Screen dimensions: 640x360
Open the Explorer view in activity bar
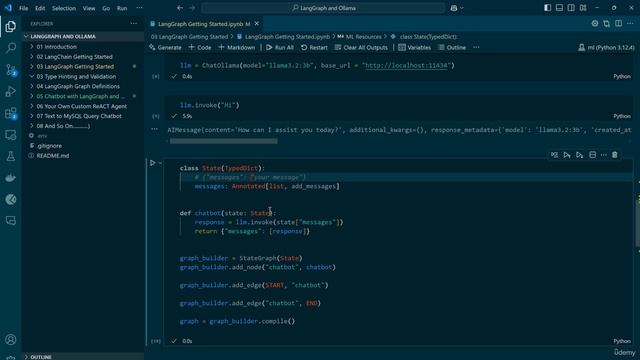[x=11, y=27]
